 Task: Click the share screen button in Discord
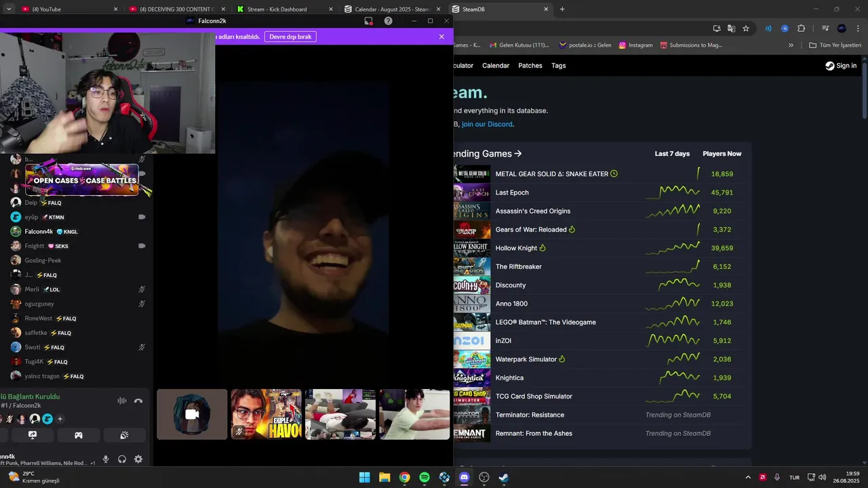pyautogui.click(x=32, y=435)
